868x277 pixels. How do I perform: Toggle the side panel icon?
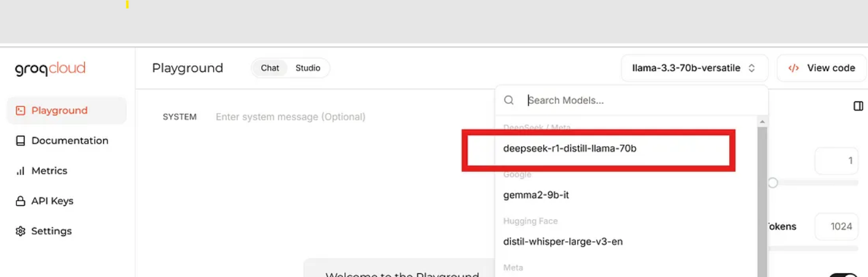tap(858, 106)
